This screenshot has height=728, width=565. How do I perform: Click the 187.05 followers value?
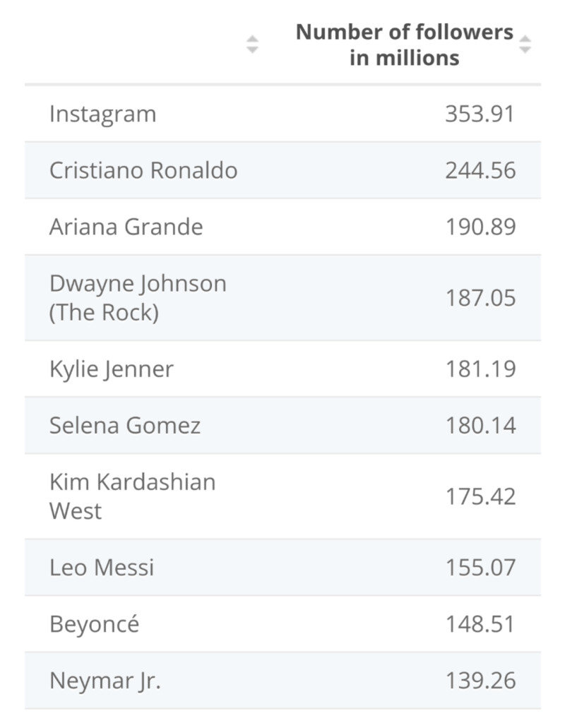480,298
